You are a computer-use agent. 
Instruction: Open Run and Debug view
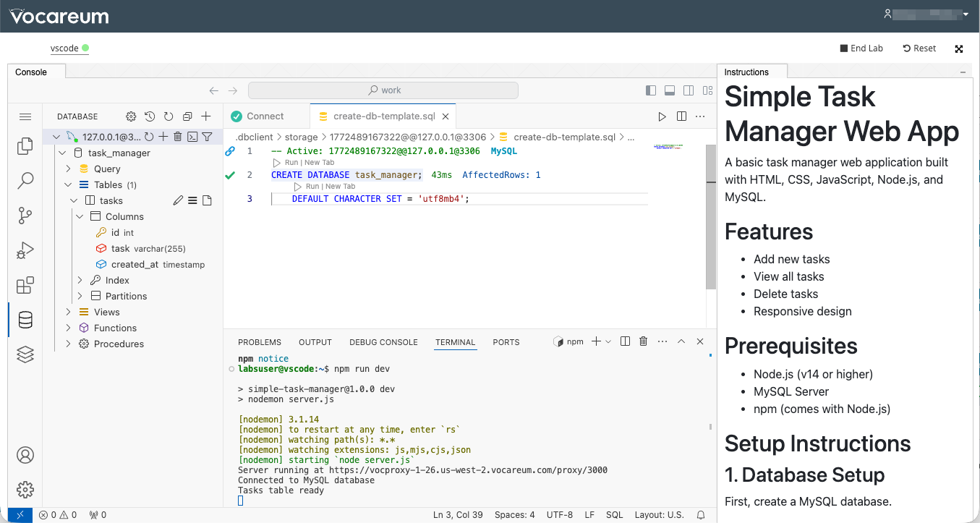(x=25, y=250)
